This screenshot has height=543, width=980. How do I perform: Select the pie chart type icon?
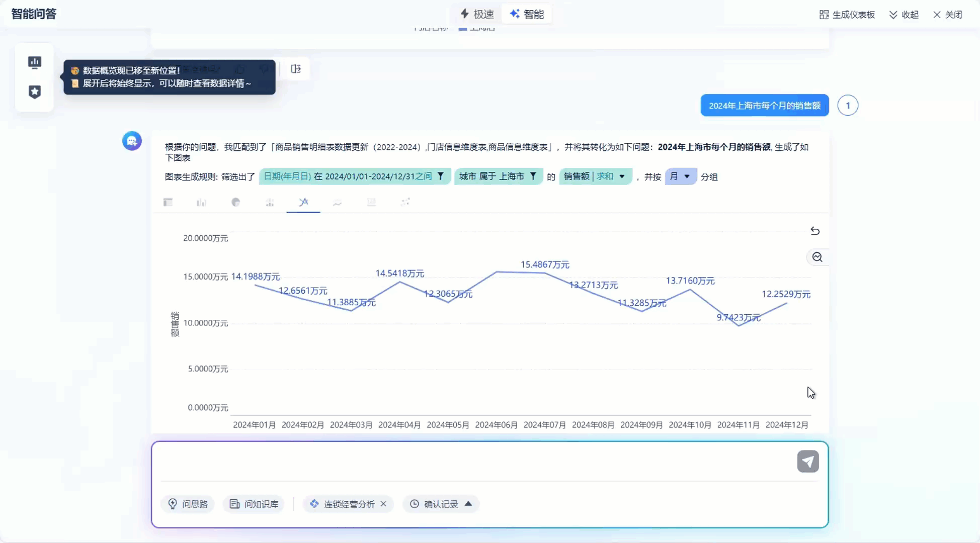coord(235,202)
